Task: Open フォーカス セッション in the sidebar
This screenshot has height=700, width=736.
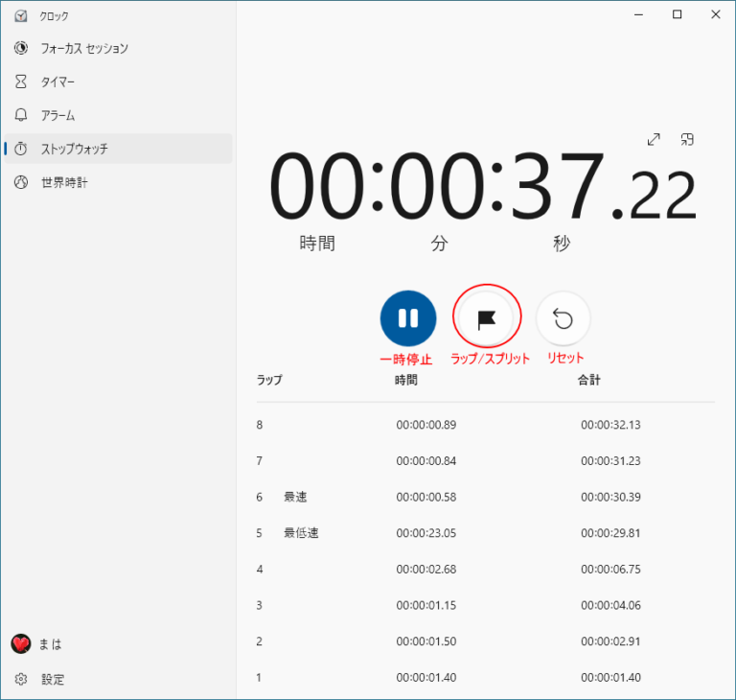Action: tap(84, 48)
